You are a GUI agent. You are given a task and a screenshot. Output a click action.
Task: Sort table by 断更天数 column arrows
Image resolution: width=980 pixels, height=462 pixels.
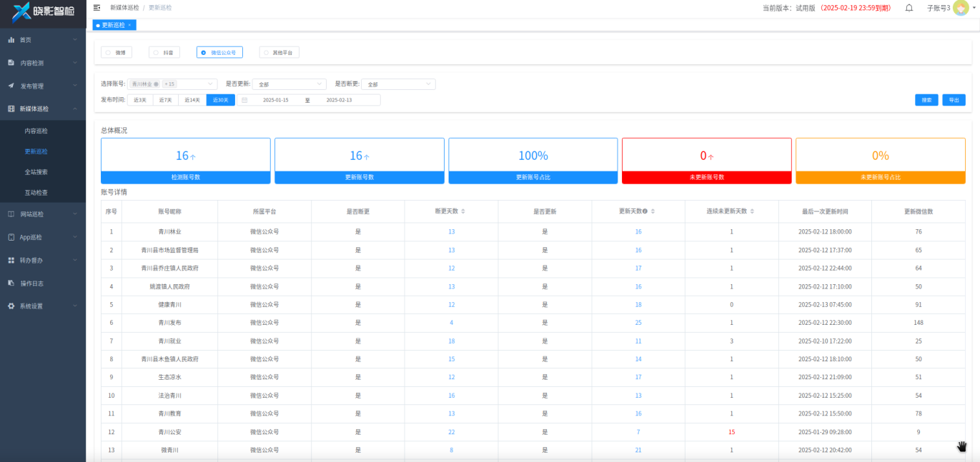pyautogui.click(x=462, y=211)
